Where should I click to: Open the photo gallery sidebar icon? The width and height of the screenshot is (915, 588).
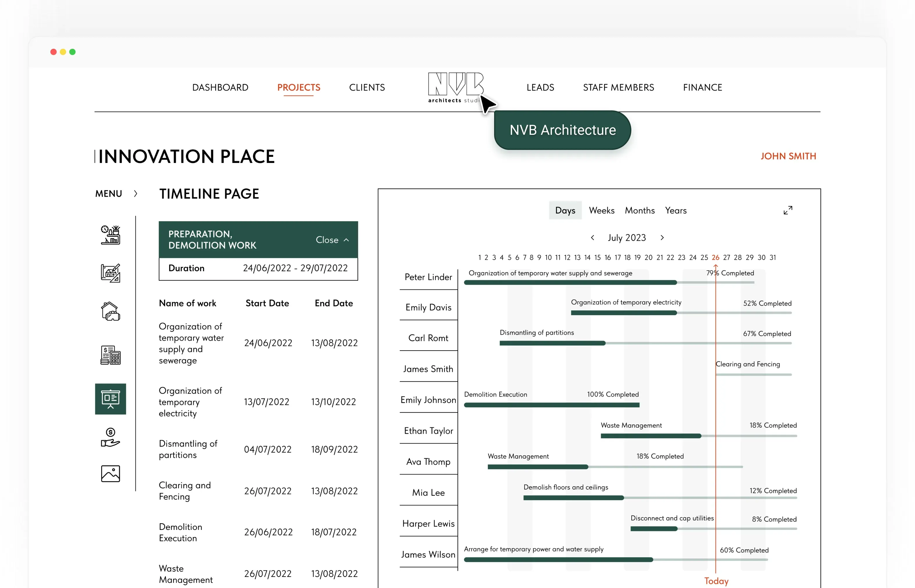[x=110, y=474]
